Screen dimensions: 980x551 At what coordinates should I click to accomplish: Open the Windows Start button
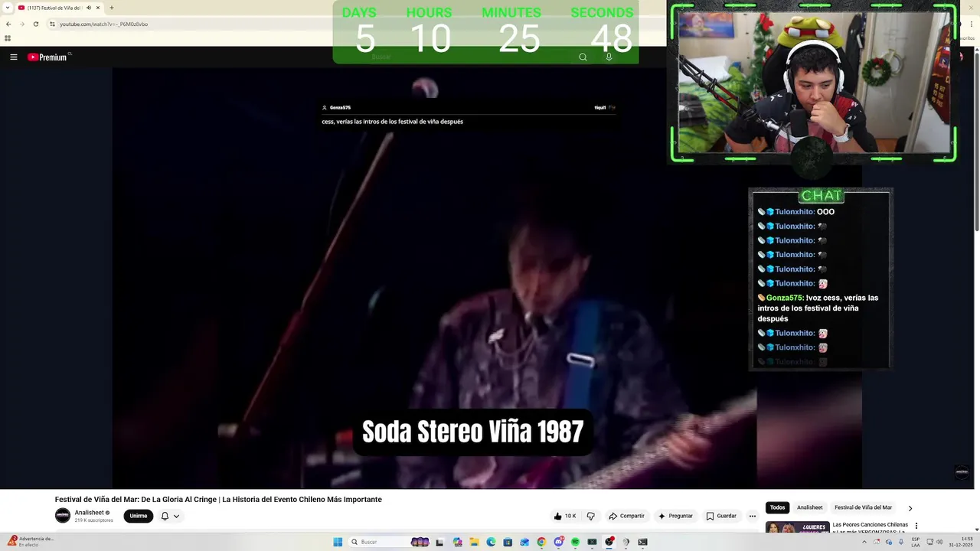tap(338, 542)
